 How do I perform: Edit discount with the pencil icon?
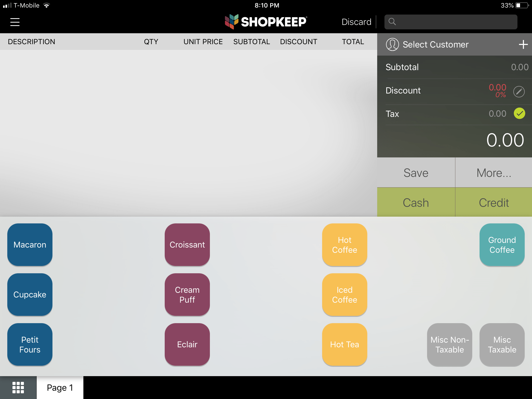point(519,91)
